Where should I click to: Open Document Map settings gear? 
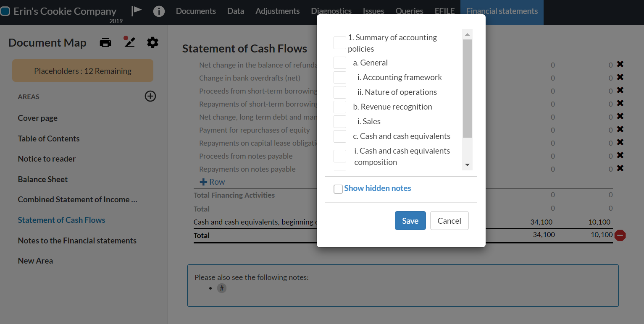pos(152,42)
